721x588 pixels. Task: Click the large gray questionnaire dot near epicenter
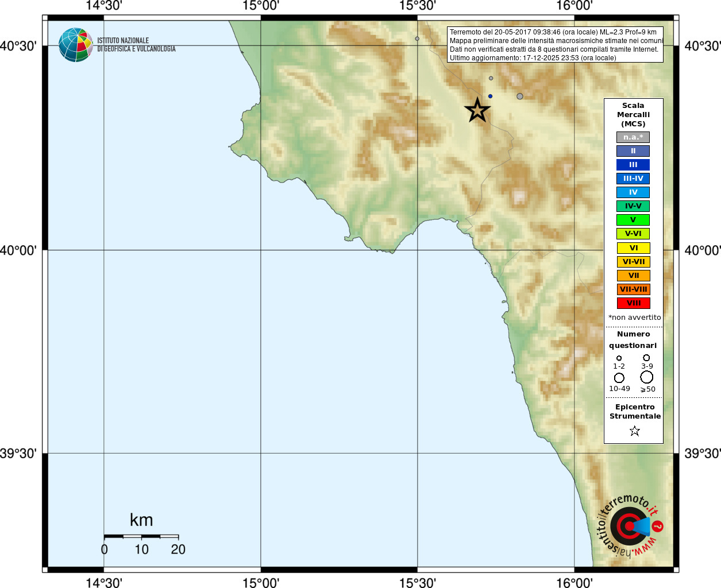(x=520, y=96)
